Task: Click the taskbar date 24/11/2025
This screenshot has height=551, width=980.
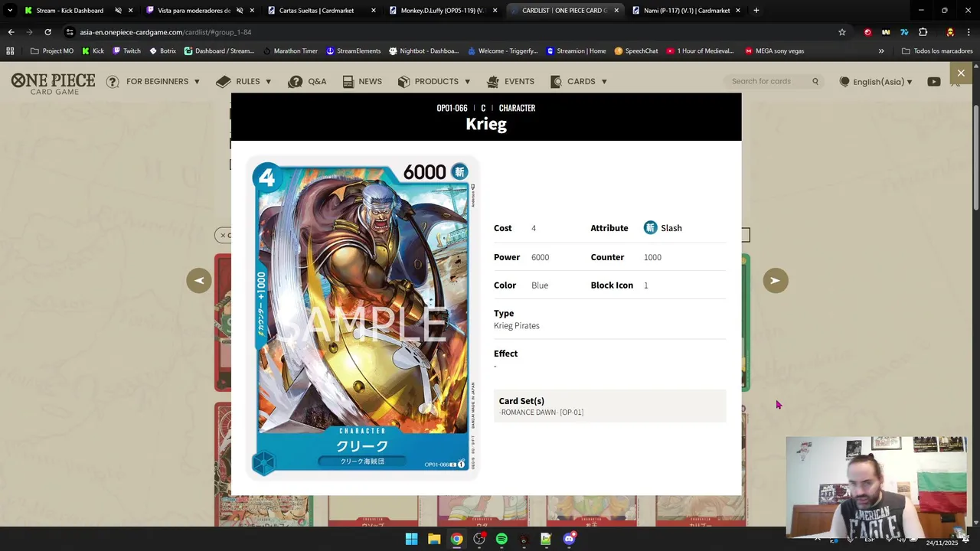Action: pos(941,543)
